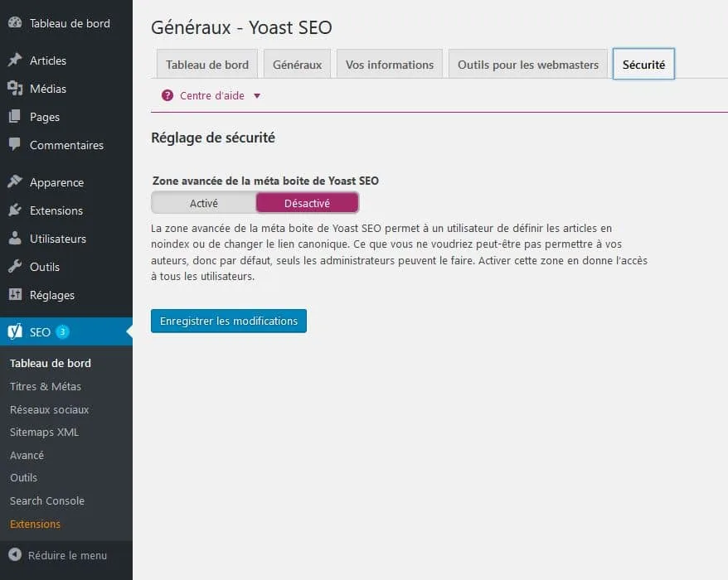Click the Yoast SEO logo icon
Screen dimensions: 728x580
pos(15,331)
